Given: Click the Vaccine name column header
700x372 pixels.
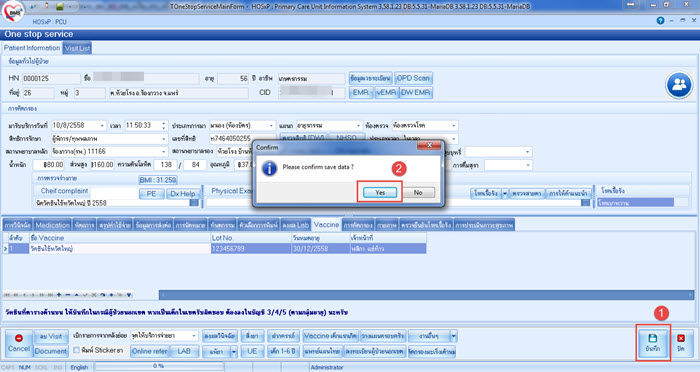Looking at the screenshot, I should [x=120, y=238].
